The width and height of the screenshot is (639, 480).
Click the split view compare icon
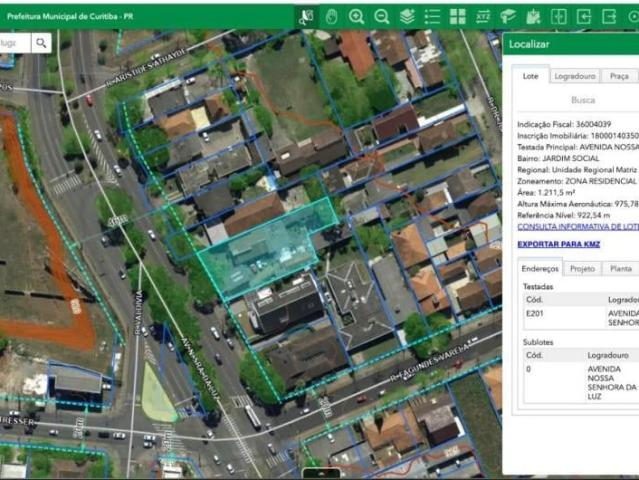(559, 17)
